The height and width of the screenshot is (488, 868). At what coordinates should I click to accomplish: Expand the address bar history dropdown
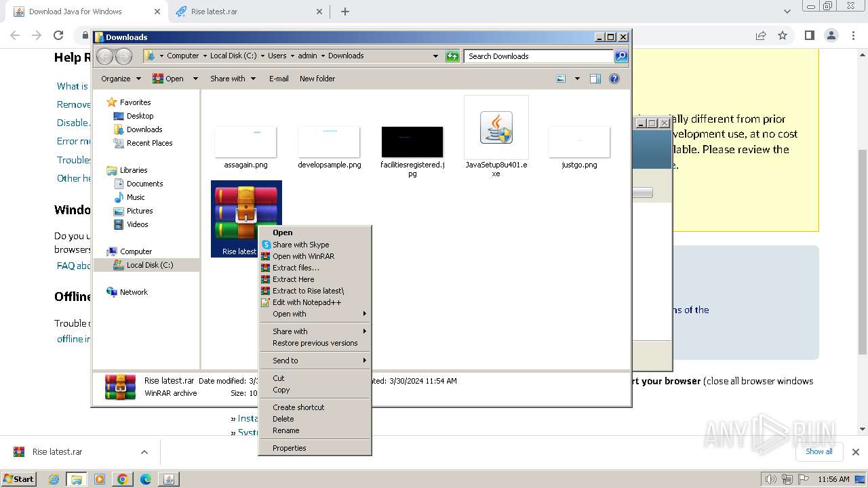435,56
